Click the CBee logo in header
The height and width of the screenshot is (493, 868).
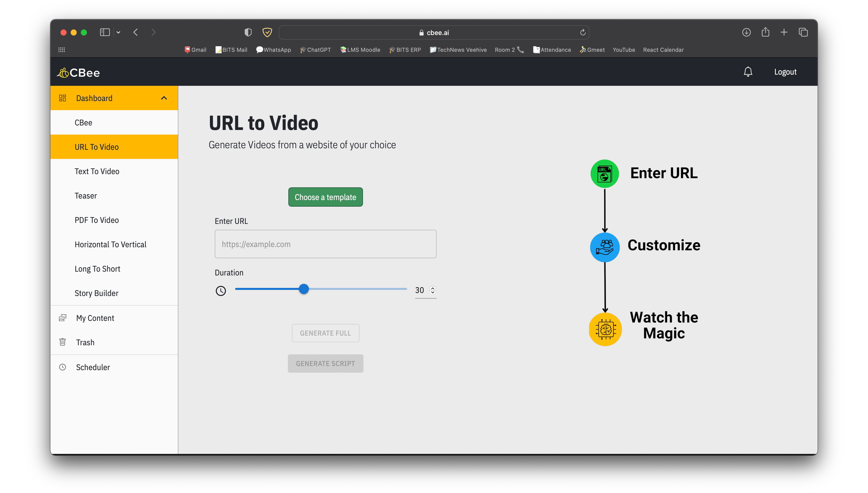coord(78,72)
